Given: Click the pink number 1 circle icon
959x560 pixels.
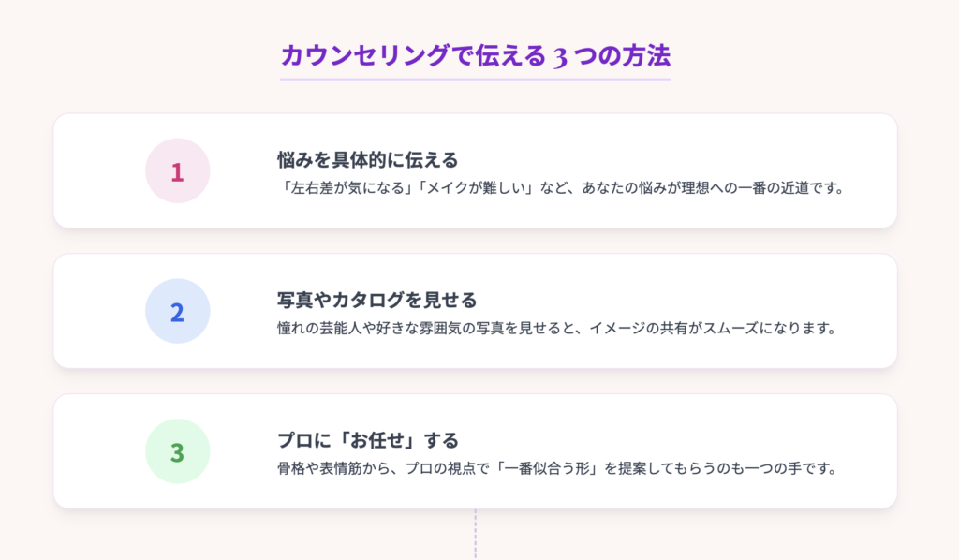Looking at the screenshot, I should [177, 170].
